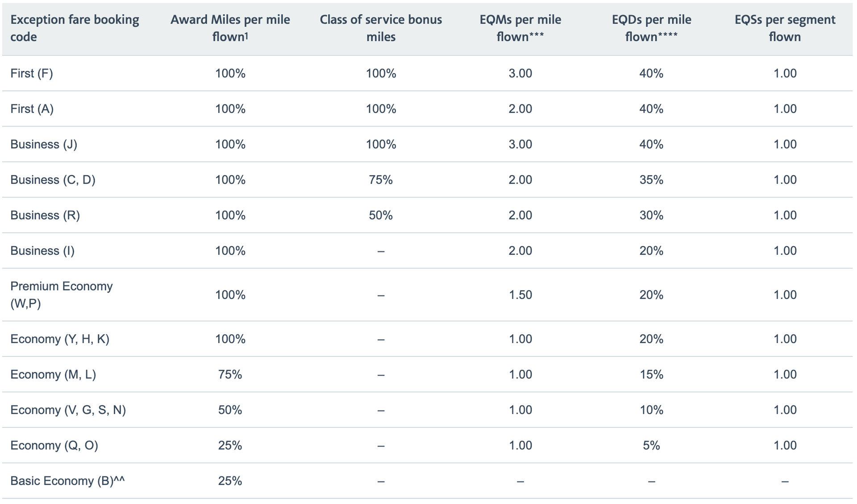857x504 pixels.
Task: Select the First (A) row label
Action: (32, 109)
